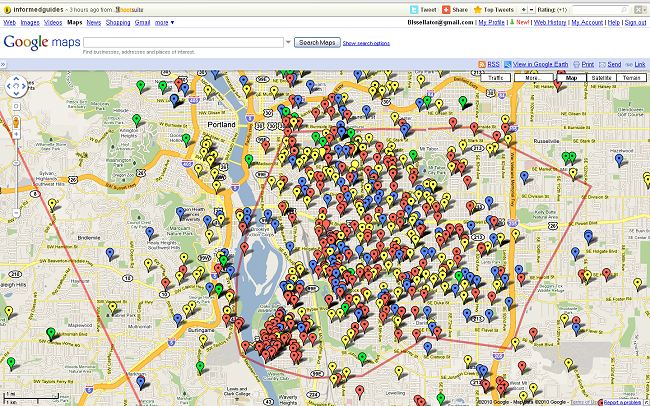This screenshot has width=650, height=406.
Task: Open the News tab in Google bar
Action: click(x=93, y=21)
